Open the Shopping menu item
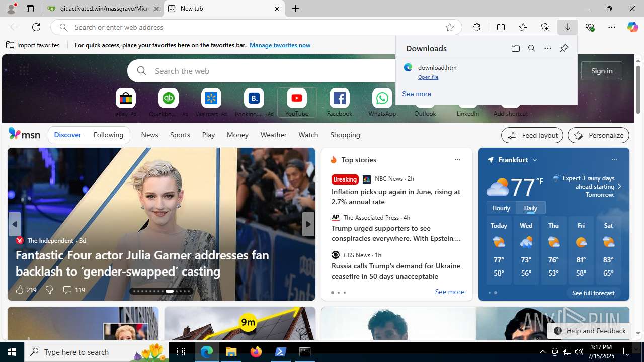Image resolution: width=644 pixels, height=362 pixels. click(345, 135)
